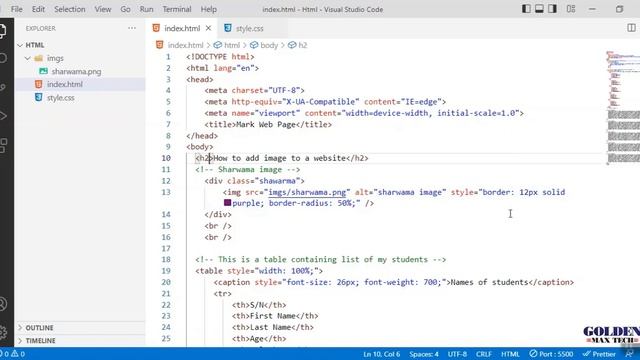Open the Edit menu
Screen dimensions: 640x360
(38, 9)
